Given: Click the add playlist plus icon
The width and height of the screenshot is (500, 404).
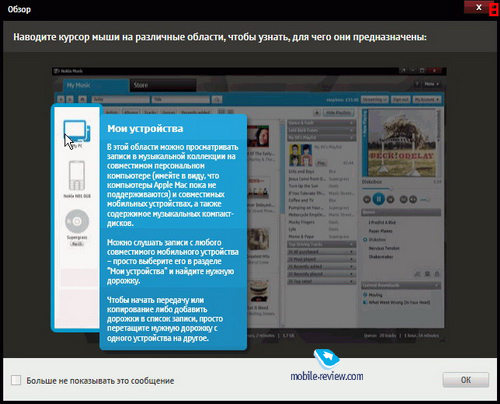Looking at the screenshot, I should click(317, 113).
